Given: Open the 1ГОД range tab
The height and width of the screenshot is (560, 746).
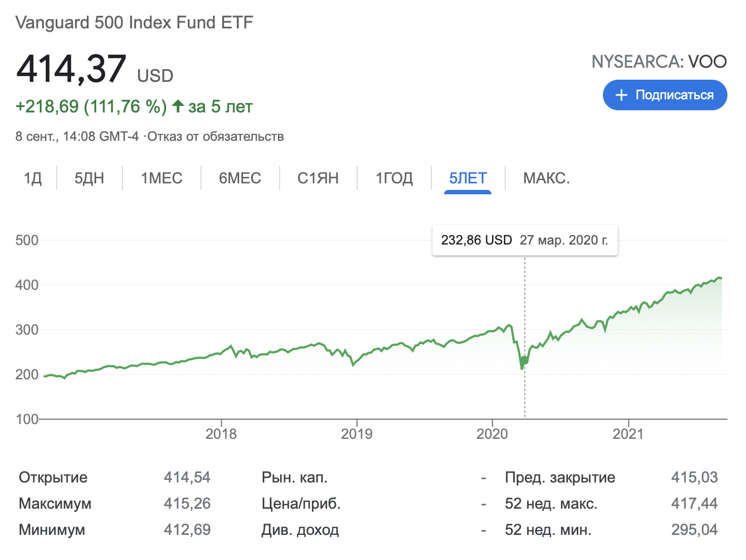Looking at the screenshot, I should [394, 178].
